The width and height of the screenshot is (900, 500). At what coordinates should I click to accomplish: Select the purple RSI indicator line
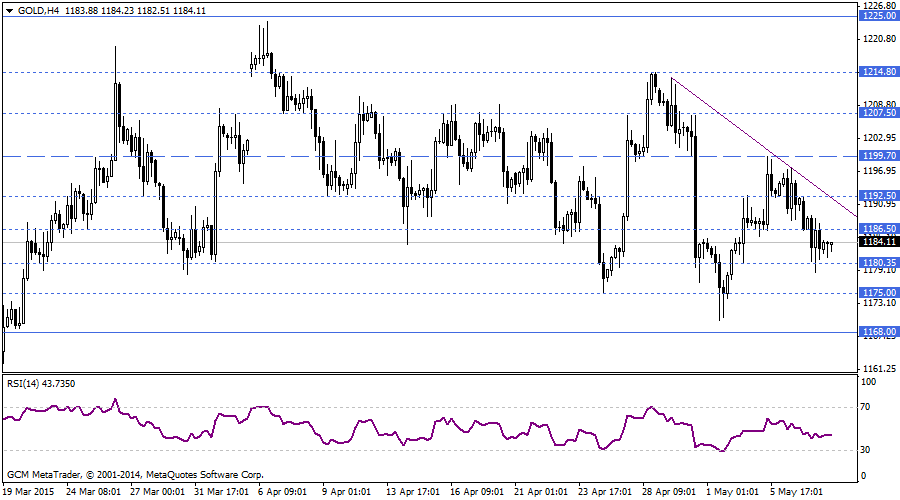417,426
